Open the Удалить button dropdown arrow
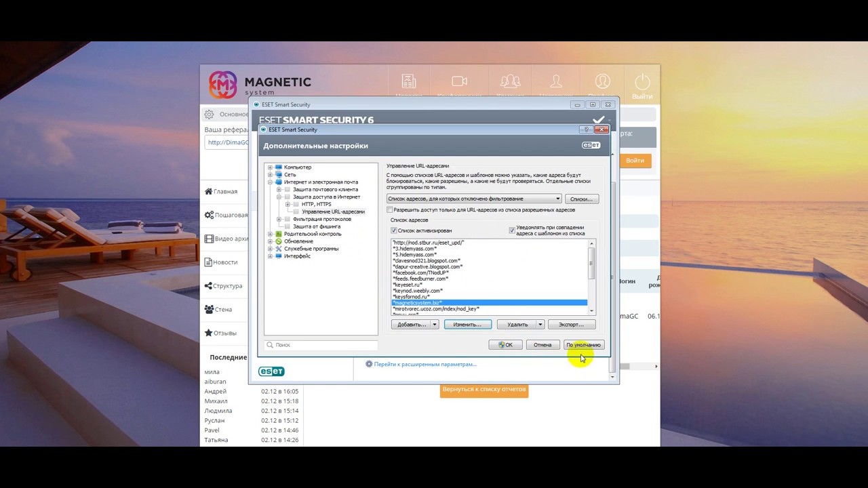The width and height of the screenshot is (868, 488). point(540,325)
